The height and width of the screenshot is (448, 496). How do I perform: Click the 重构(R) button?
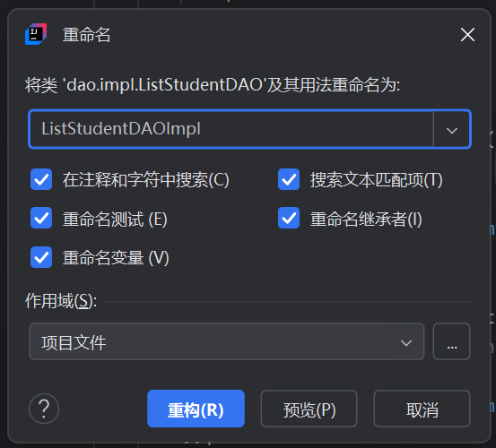pos(196,409)
